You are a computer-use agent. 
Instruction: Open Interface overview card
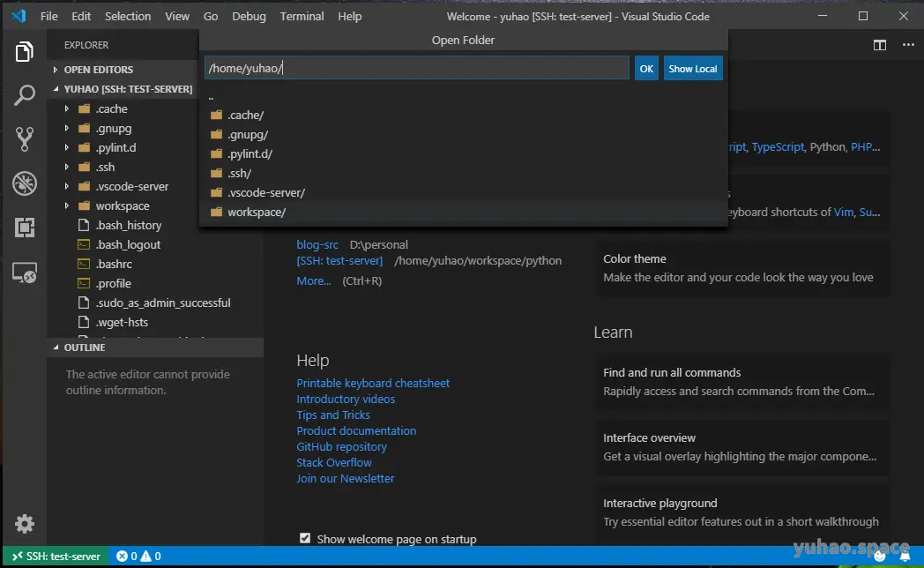tap(742, 447)
